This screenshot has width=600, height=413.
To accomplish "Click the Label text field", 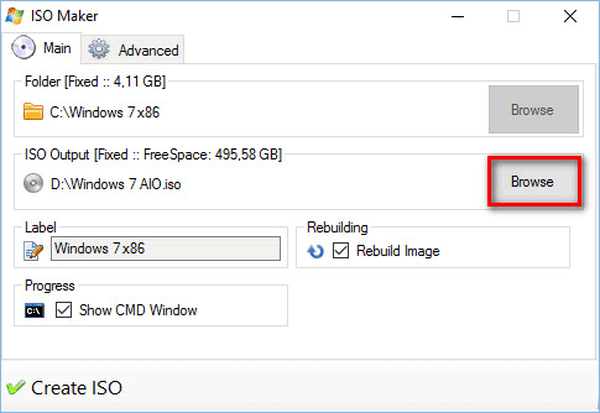I will click(x=165, y=247).
